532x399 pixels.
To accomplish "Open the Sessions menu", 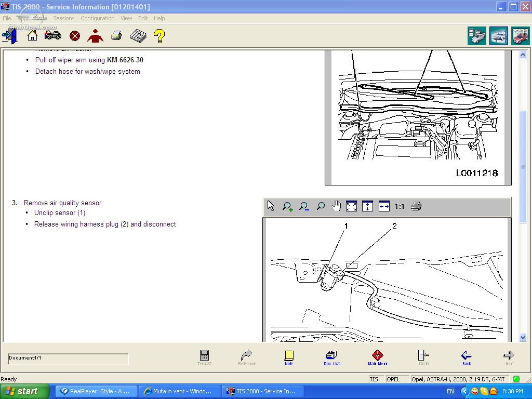I will click(x=63, y=18).
